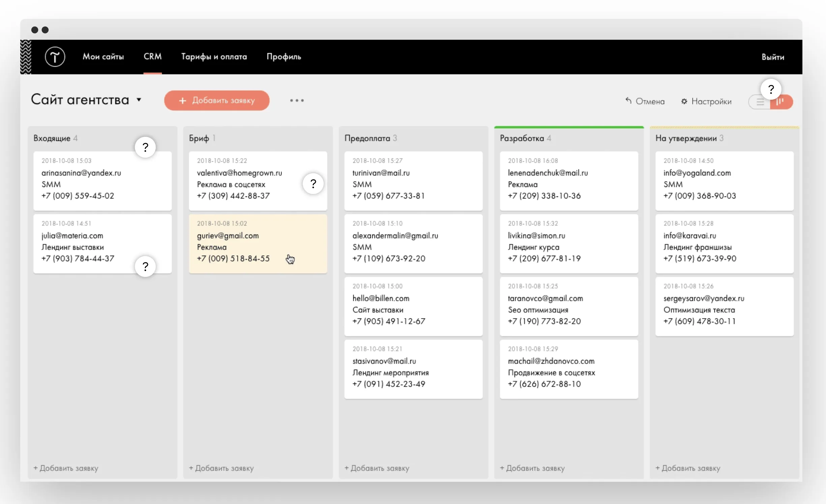Screen dimensions: 826x504
Task: Open Мои сайты in the top navigation
Action: (x=103, y=57)
